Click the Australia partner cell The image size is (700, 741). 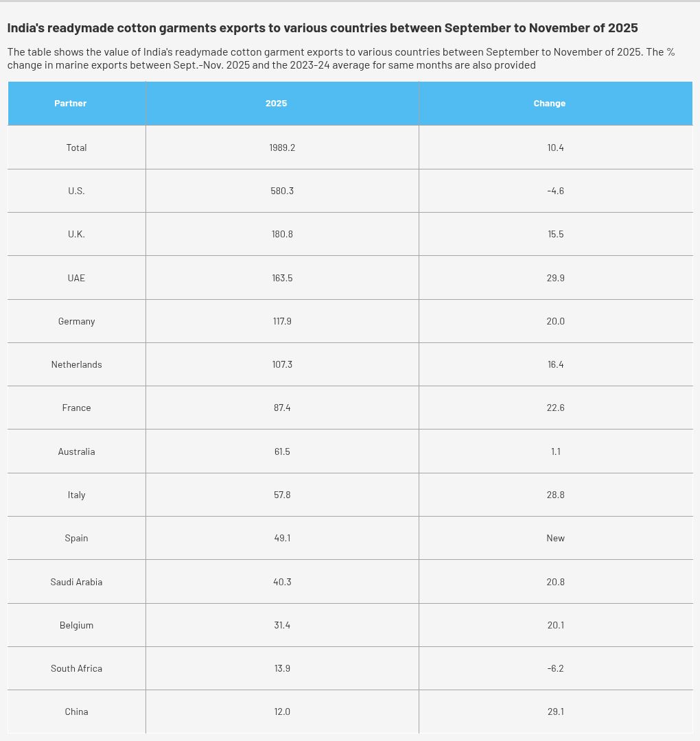tap(76, 451)
